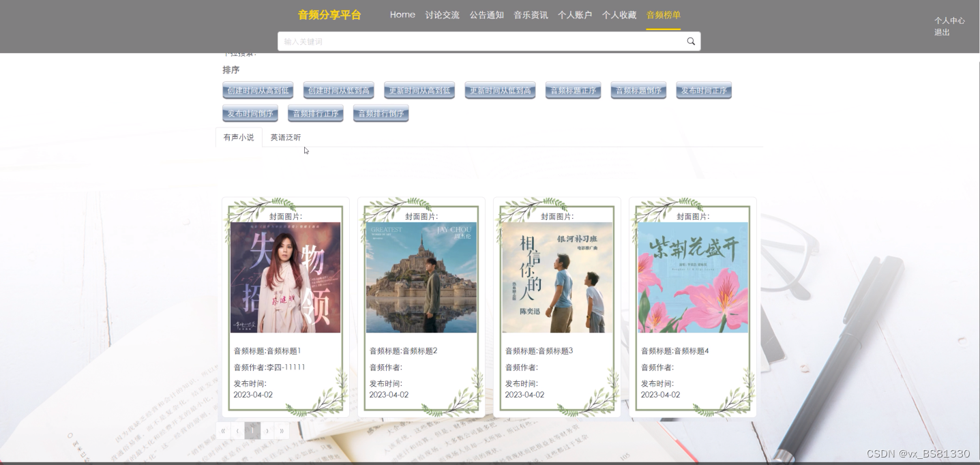This screenshot has height=465, width=980.
Task: Go to the first page arrow «
Action: tap(223, 431)
